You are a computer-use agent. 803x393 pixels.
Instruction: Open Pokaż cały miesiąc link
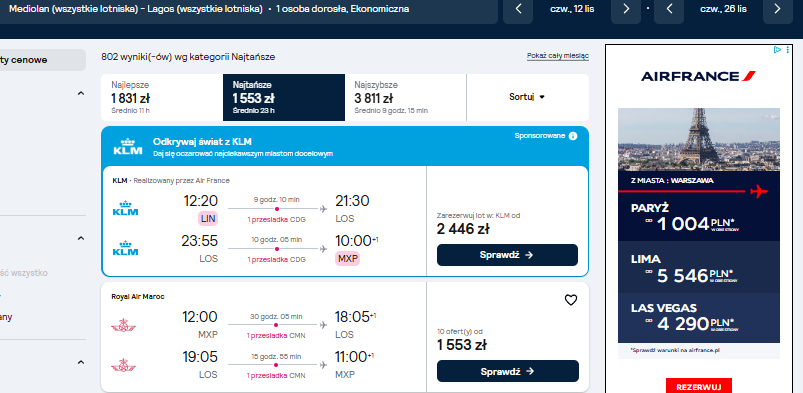click(558, 56)
